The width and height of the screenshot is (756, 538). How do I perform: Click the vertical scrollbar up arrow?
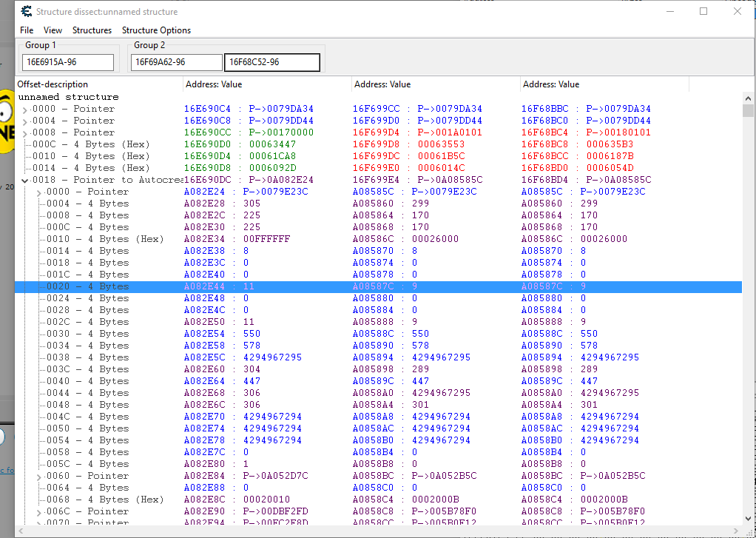[x=748, y=98]
